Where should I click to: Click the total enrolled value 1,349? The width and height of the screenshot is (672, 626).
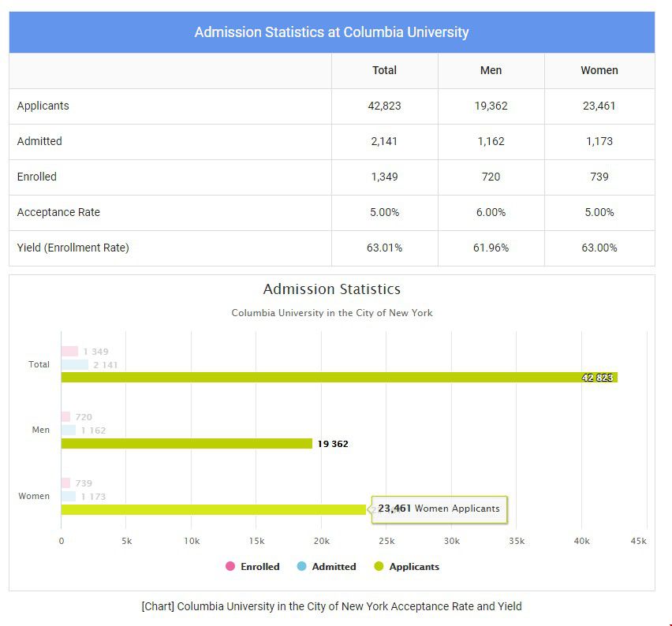point(384,177)
